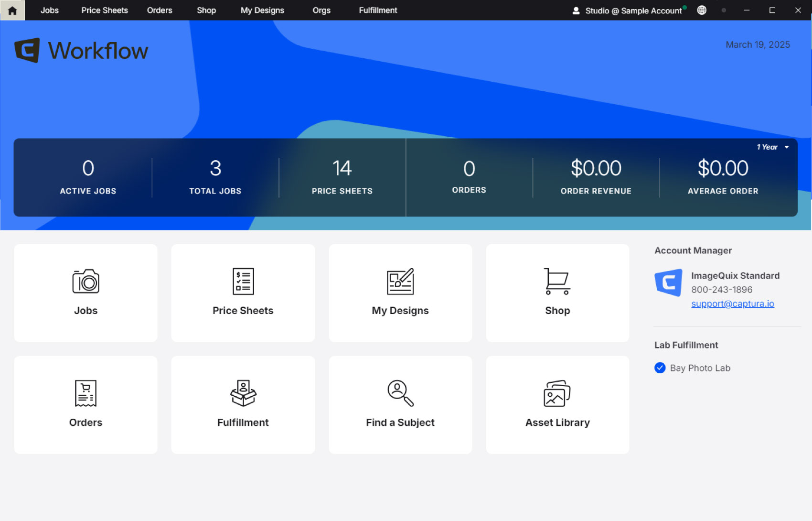Open the Price Sheets checklist icon
The image size is (812, 521).
[x=243, y=282]
